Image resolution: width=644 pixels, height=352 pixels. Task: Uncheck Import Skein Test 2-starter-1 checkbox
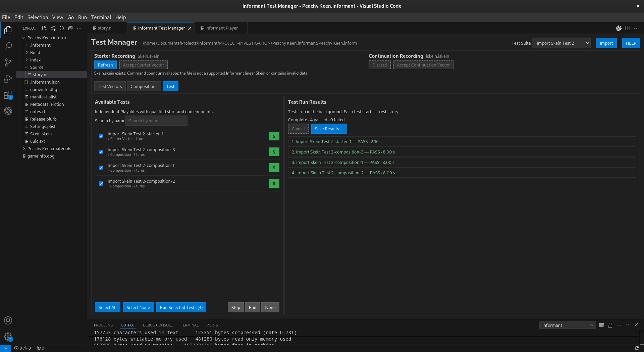click(101, 136)
